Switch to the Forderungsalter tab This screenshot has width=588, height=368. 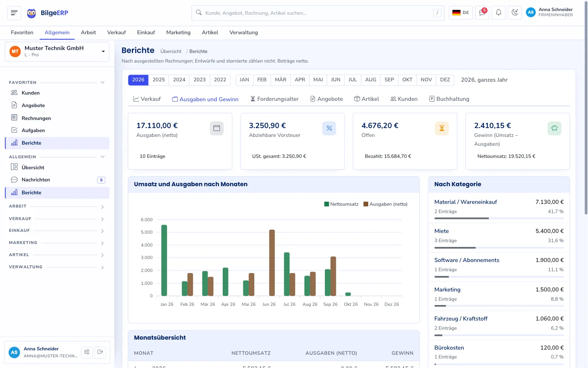coord(275,99)
